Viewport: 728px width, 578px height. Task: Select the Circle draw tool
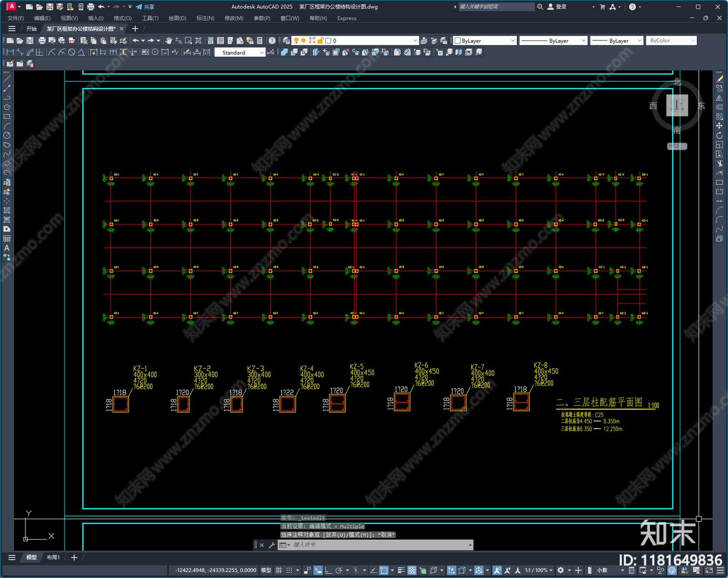(7, 135)
